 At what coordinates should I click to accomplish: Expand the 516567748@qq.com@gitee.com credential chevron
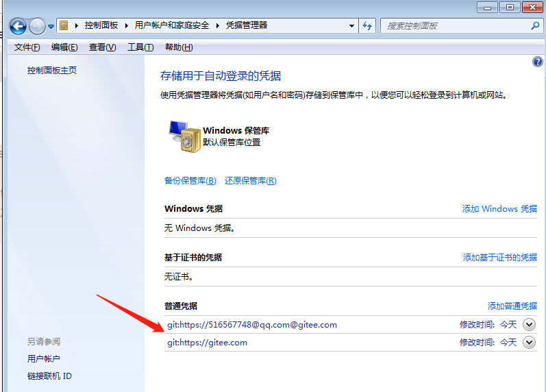(529, 325)
